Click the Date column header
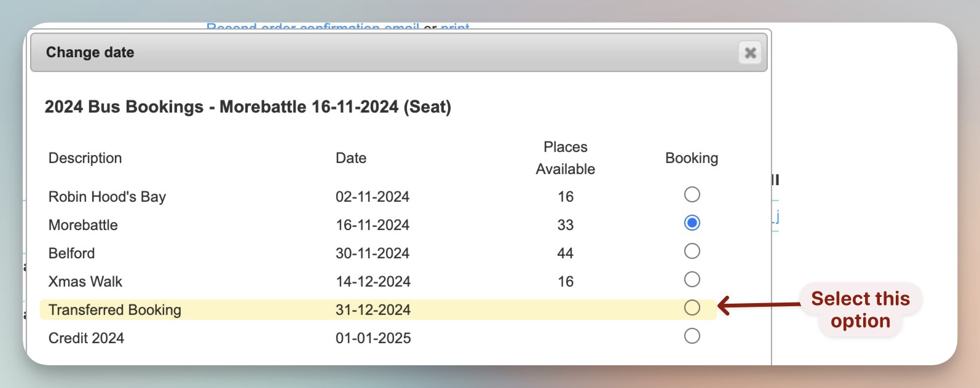 click(x=350, y=158)
